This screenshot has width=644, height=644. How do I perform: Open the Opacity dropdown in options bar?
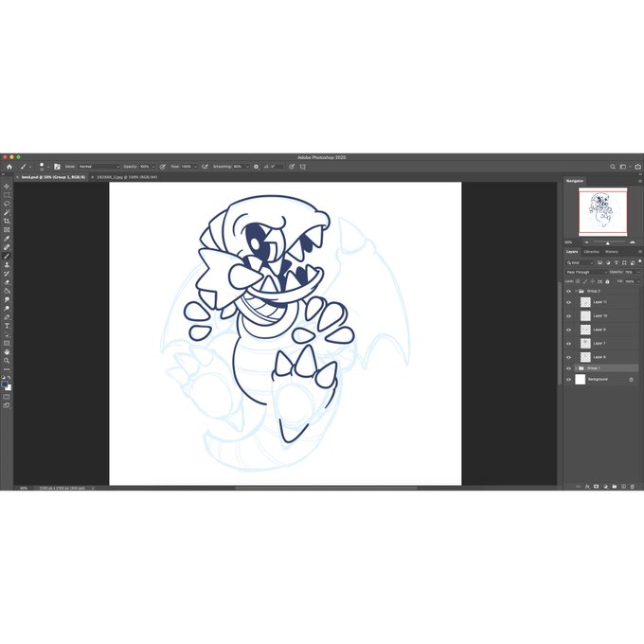pos(153,167)
